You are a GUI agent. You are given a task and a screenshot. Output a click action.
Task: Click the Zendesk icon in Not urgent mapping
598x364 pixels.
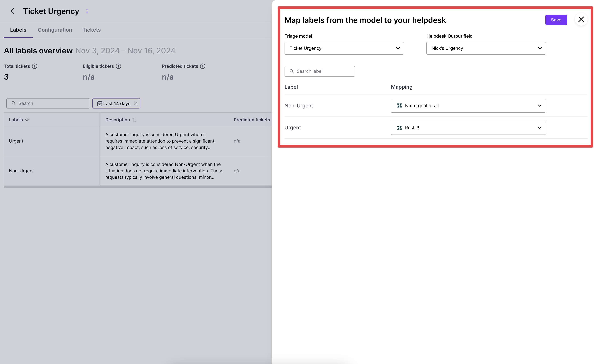click(x=399, y=106)
